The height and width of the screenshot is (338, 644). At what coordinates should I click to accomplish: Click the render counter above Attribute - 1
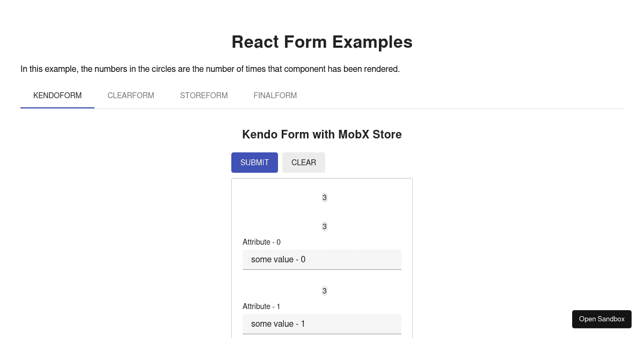[324, 291]
